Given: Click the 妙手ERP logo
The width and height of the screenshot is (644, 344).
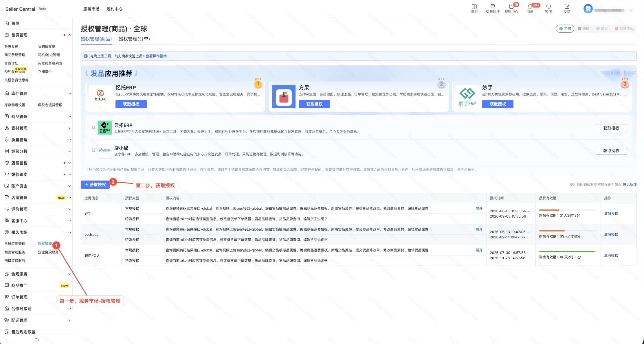Looking at the screenshot, I should pyautogui.click(x=467, y=96).
